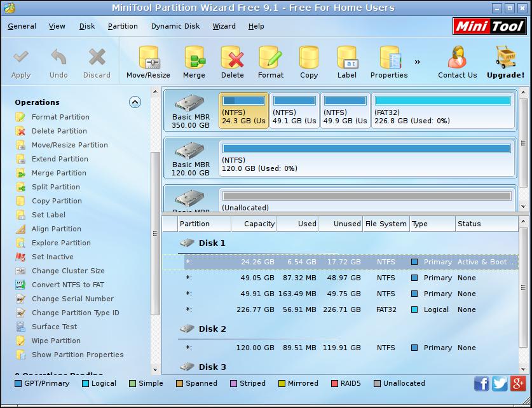Open the Partition menu
532x408 pixels.
[123, 26]
